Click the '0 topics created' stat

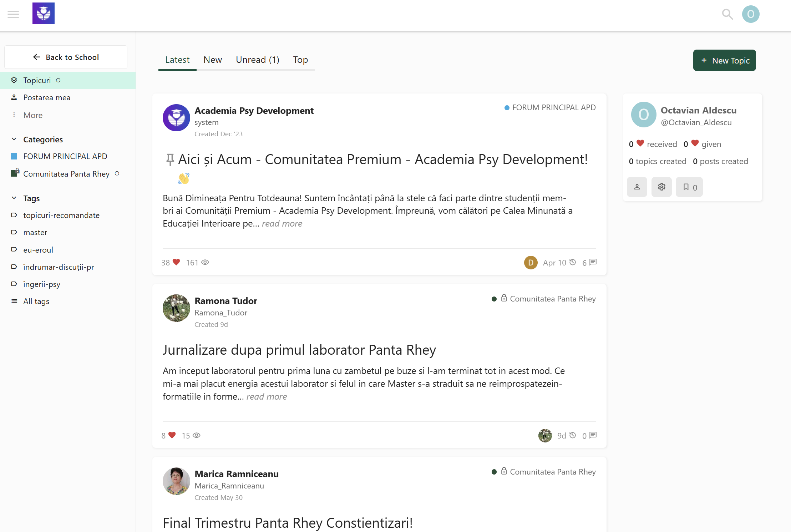coord(658,161)
